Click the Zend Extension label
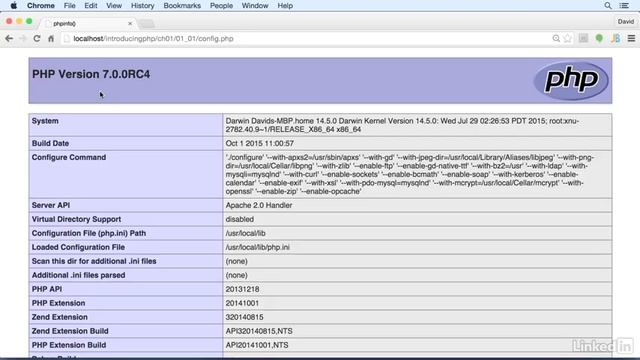 click(60, 317)
